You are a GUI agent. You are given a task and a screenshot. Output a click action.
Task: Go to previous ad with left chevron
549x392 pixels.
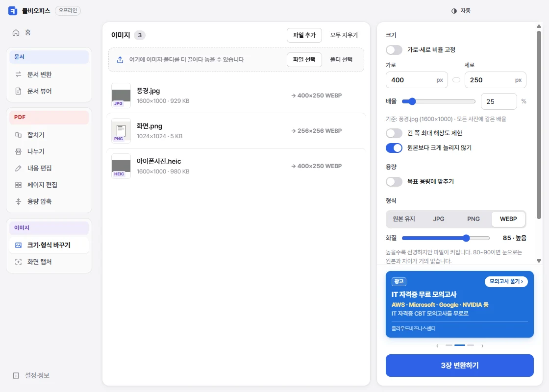tap(437, 346)
